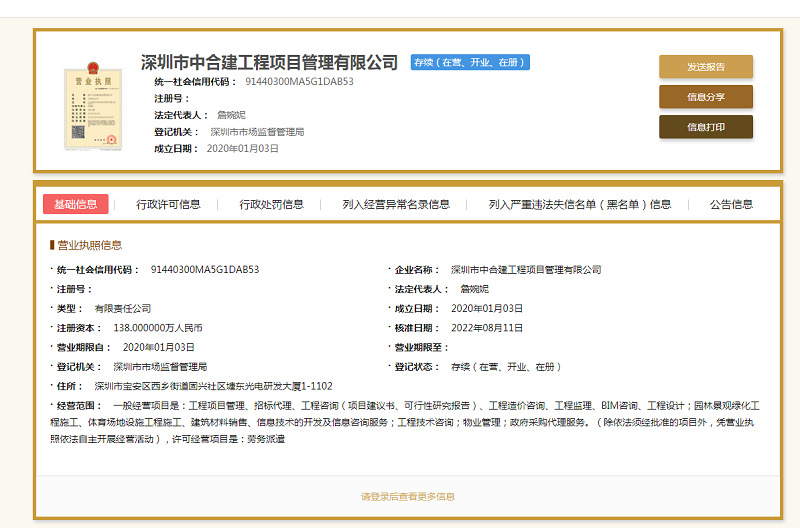800x528 pixels.
Task: Click the 信息分享 button
Action: point(706,97)
